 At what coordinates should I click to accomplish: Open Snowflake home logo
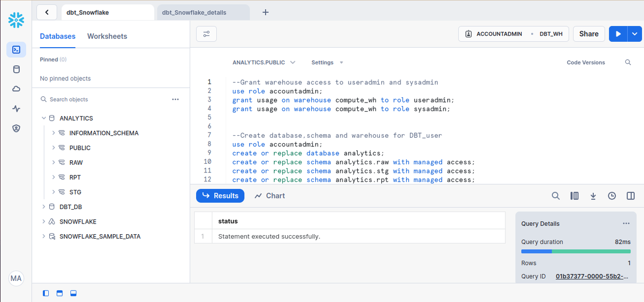(x=16, y=20)
